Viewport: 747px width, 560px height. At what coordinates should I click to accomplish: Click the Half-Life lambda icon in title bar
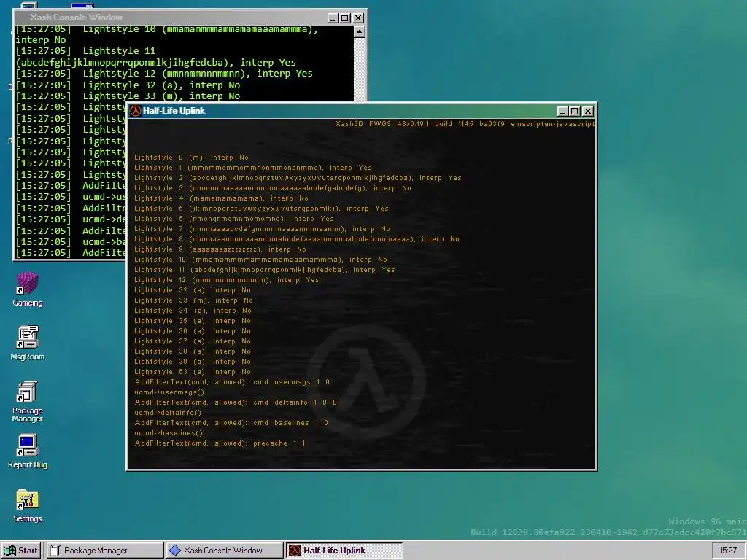[x=136, y=111]
